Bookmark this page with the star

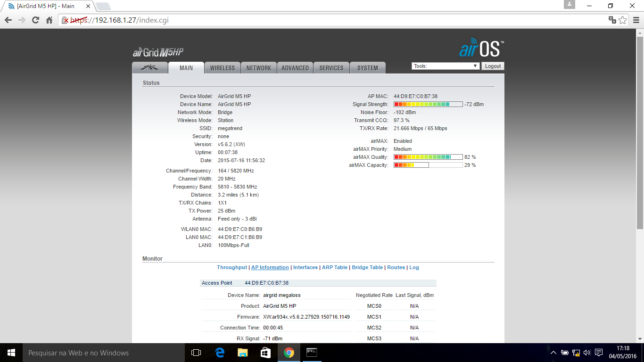(x=623, y=20)
